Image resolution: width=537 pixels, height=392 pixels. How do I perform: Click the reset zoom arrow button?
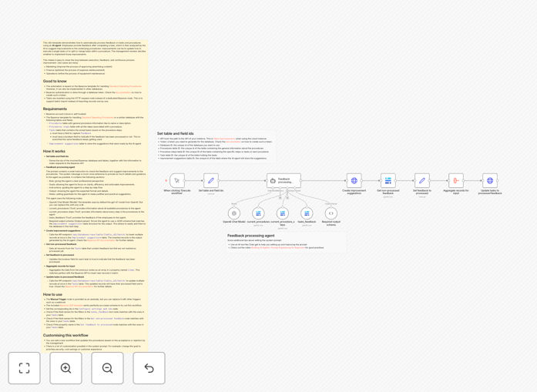tap(149, 368)
